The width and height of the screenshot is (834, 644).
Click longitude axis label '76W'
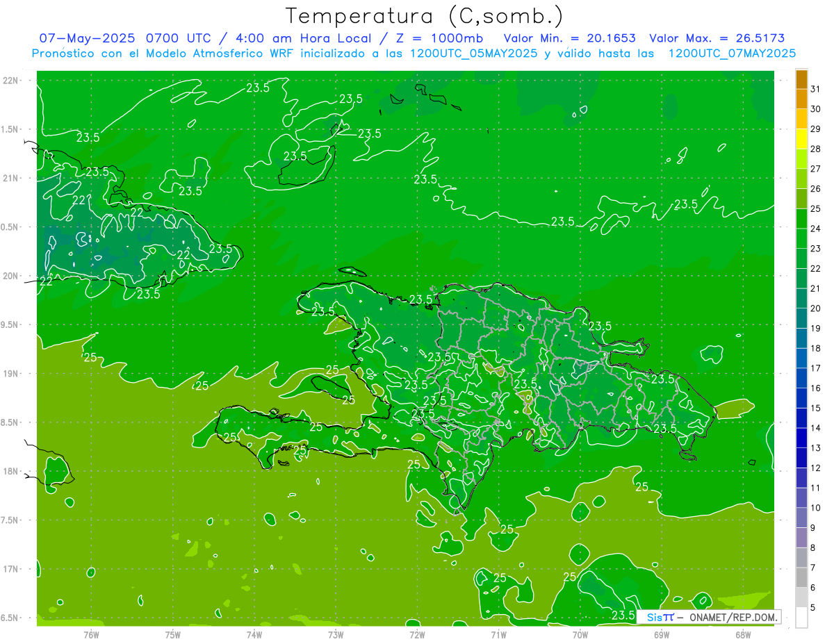click(91, 634)
